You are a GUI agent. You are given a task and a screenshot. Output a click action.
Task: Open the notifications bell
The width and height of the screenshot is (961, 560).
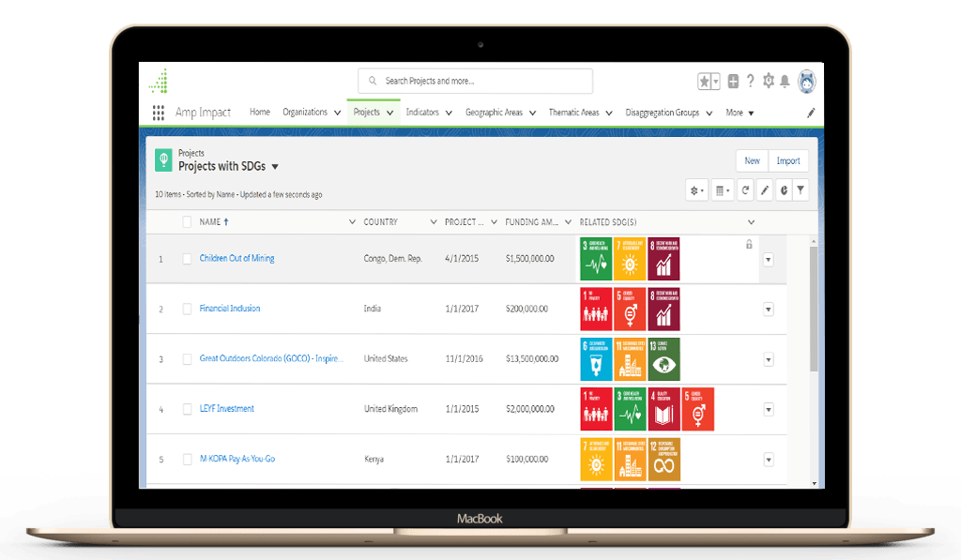coord(785,81)
